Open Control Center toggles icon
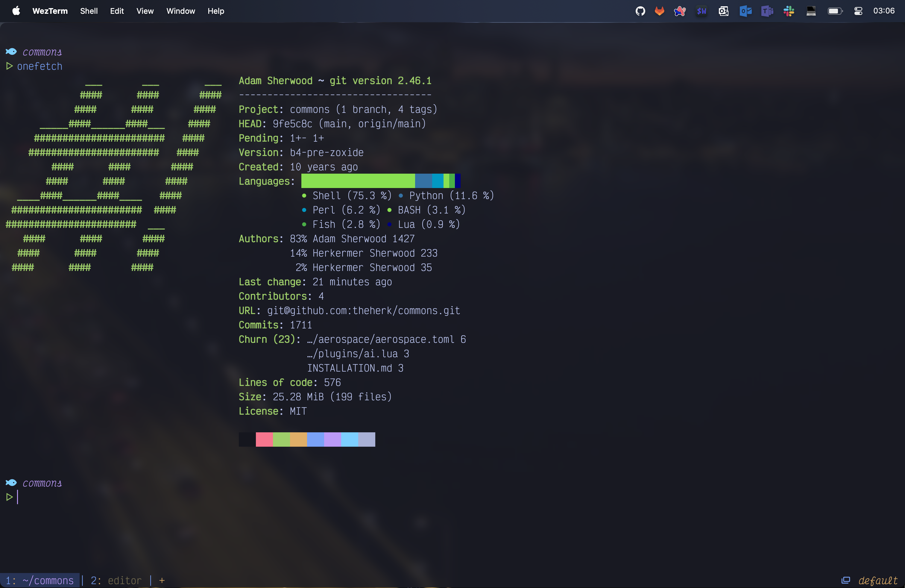This screenshot has width=905, height=588. (x=858, y=11)
